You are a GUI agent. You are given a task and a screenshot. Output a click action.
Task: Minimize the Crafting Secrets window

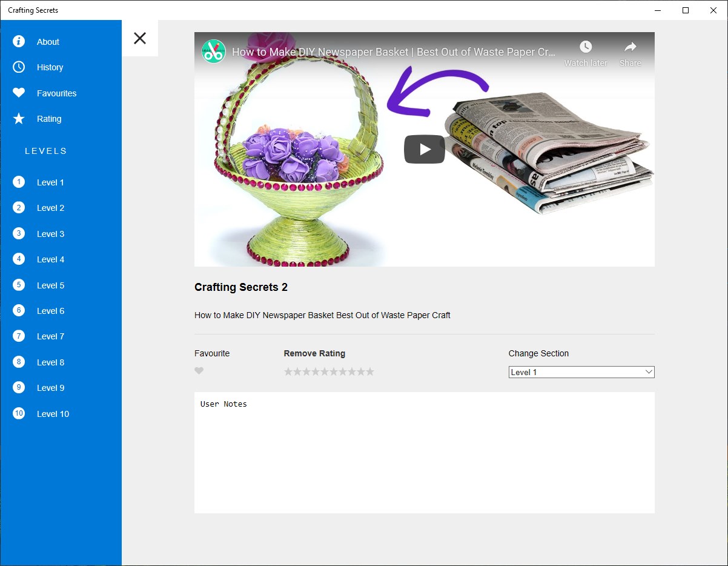point(658,10)
